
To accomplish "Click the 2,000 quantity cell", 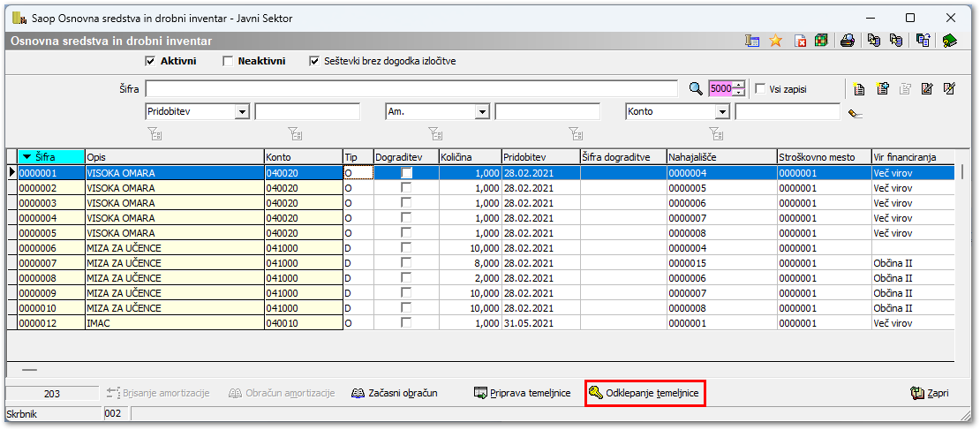I will tap(470, 277).
